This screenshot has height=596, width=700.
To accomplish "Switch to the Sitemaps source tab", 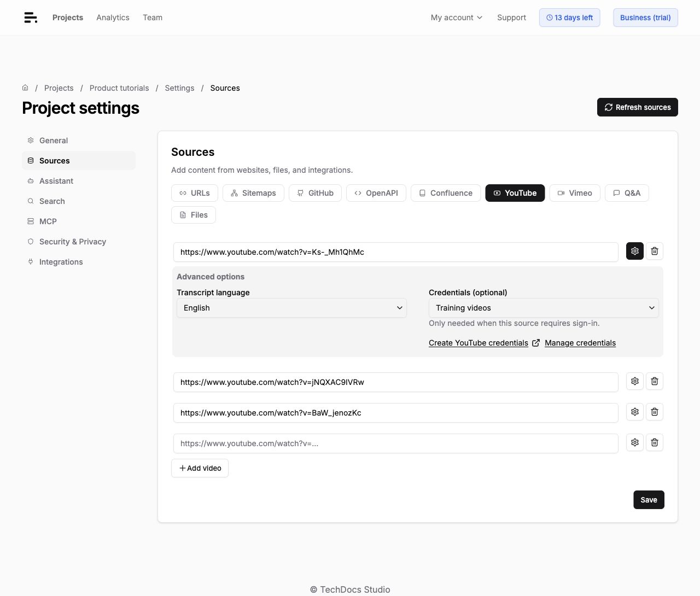I will (x=253, y=193).
